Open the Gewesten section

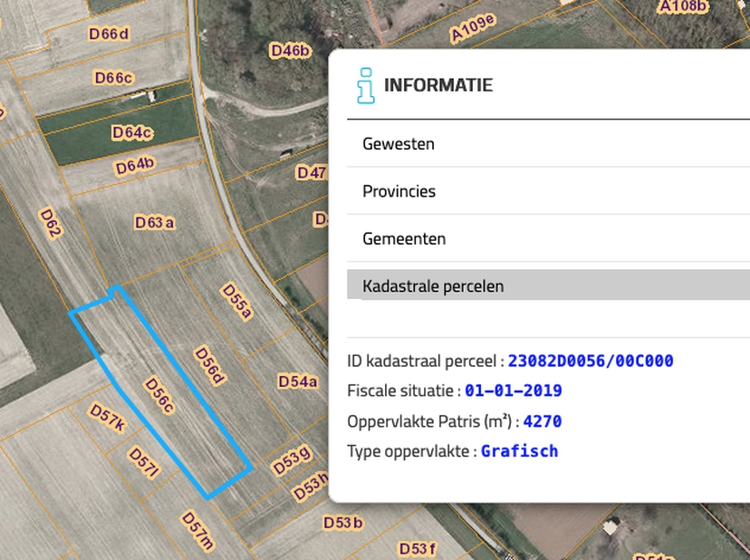pyautogui.click(x=548, y=143)
